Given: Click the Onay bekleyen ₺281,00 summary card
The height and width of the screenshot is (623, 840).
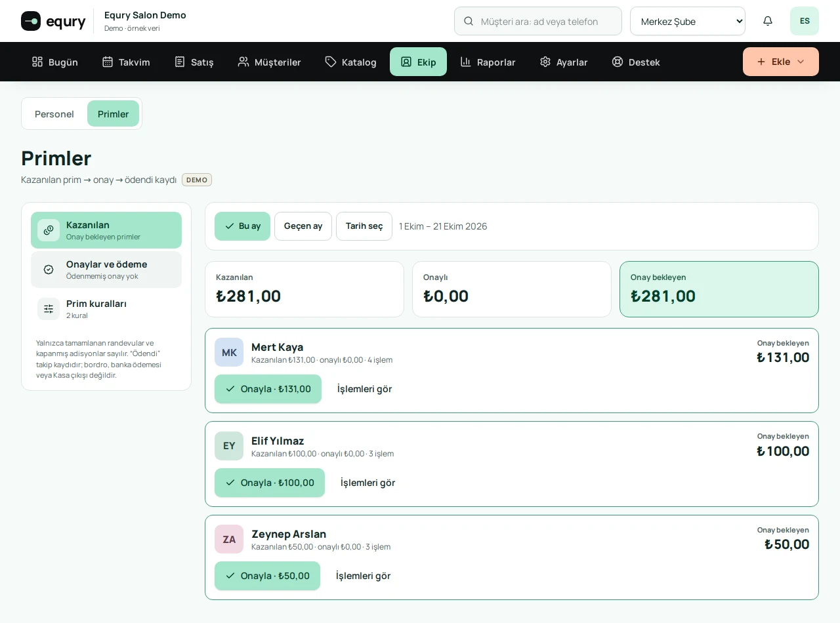Looking at the screenshot, I should (719, 289).
